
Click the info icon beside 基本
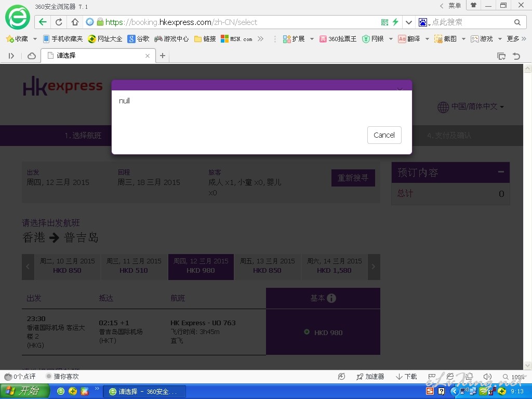pyautogui.click(x=331, y=298)
